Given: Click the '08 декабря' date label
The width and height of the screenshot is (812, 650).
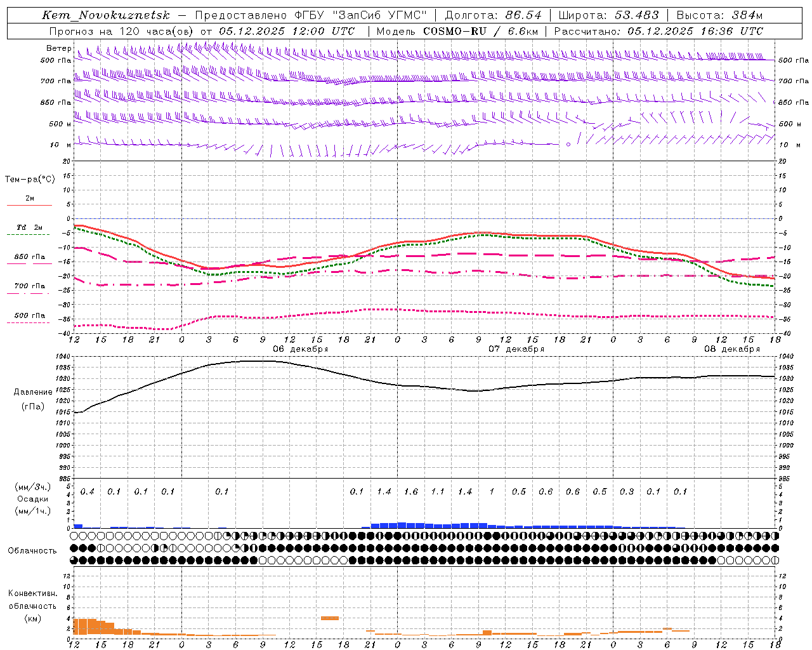Looking at the screenshot, I should click(x=732, y=349).
